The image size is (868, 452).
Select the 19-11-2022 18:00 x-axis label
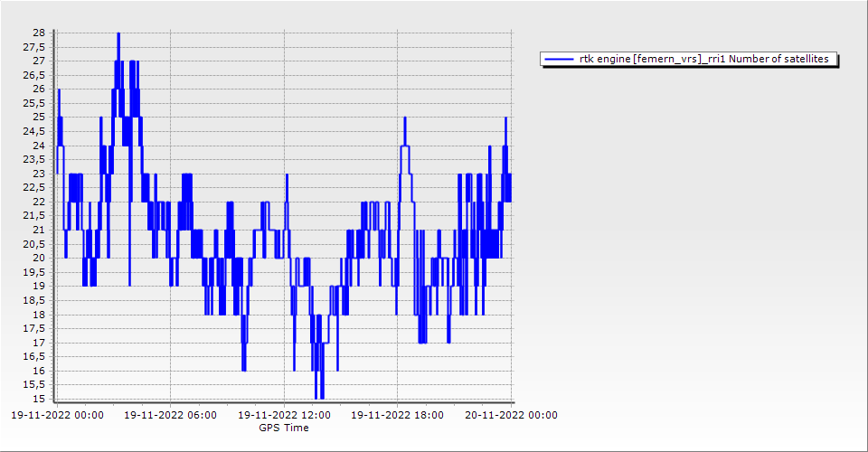(398, 416)
